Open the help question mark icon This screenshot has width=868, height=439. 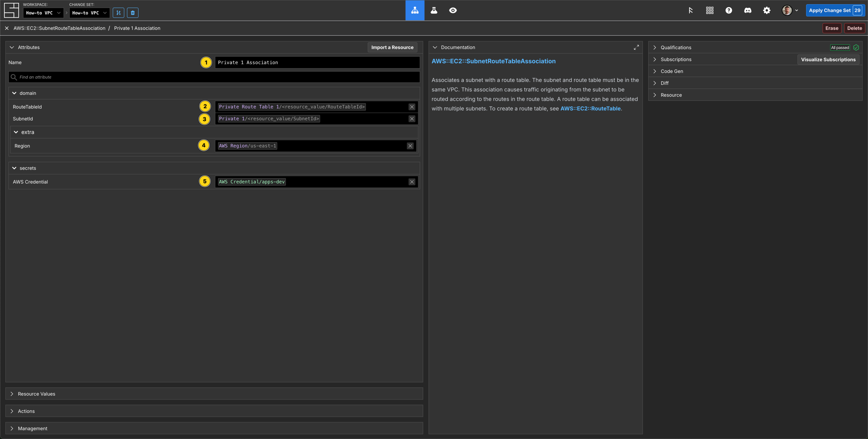tap(729, 10)
